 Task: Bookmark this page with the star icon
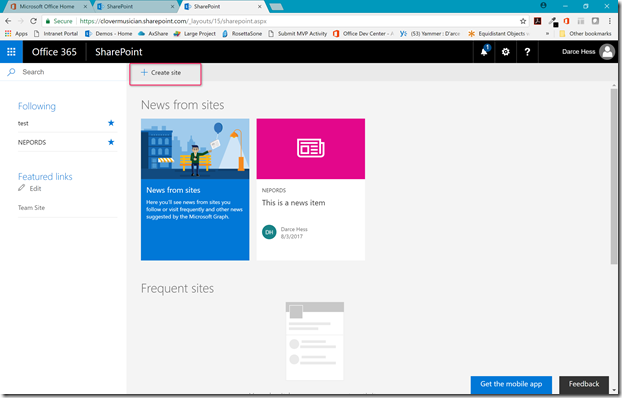(x=523, y=21)
